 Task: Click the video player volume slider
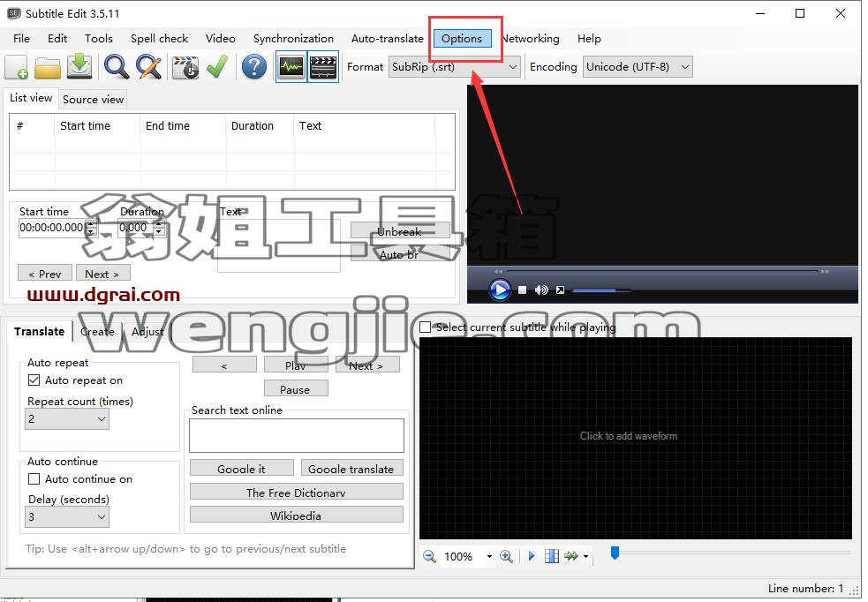coord(601,290)
